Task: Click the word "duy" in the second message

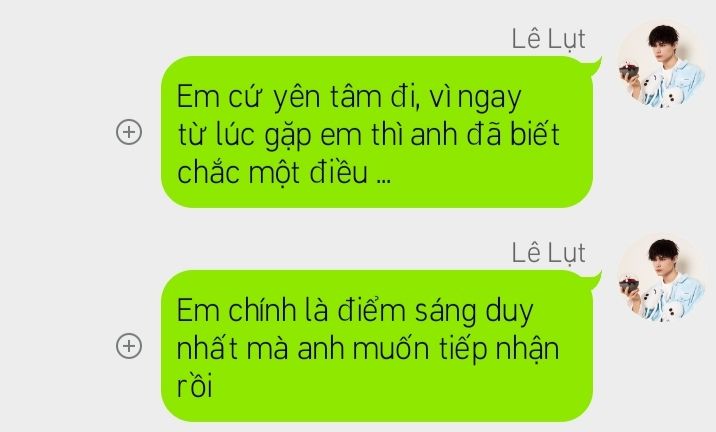Action: [509, 312]
